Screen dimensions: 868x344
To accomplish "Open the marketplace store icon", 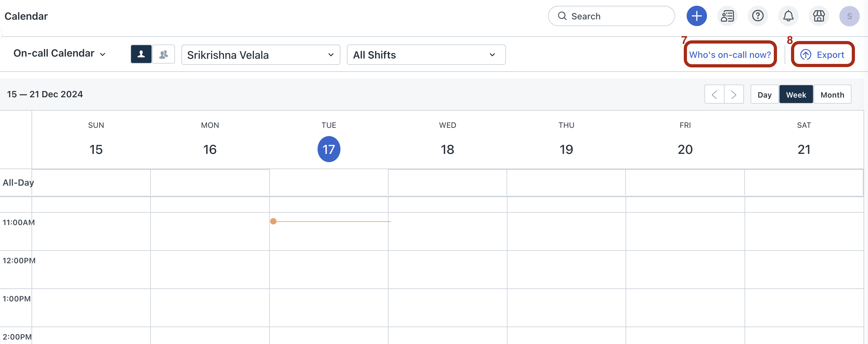I will pos(818,16).
